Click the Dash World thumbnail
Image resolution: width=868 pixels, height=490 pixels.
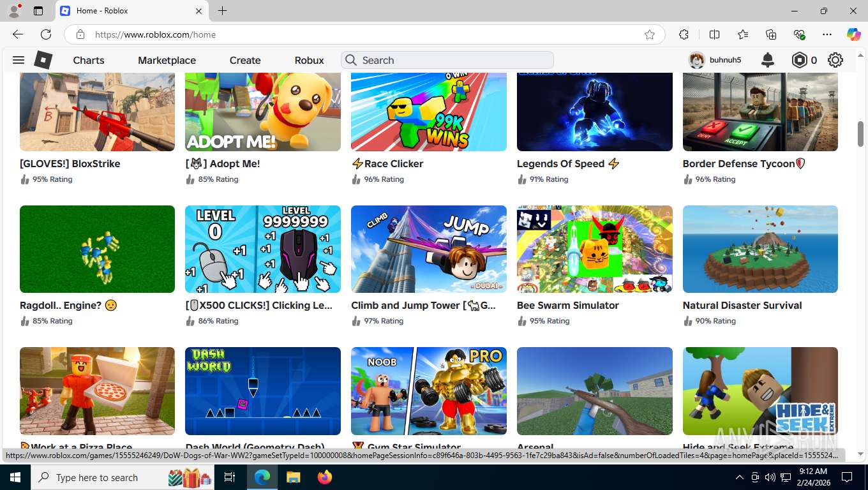(x=263, y=390)
